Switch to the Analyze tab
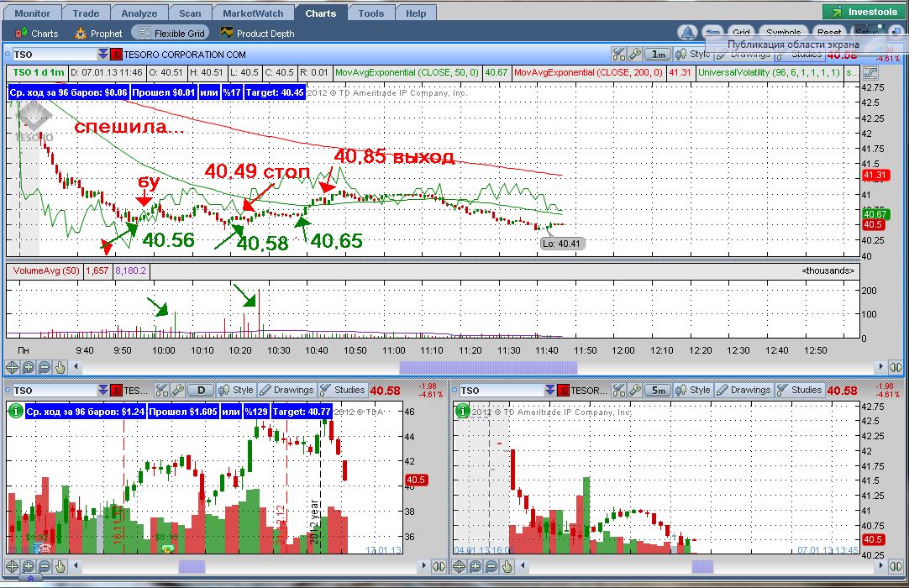Image resolution: width=909 pixels, height=588 pixels. click(139, 13)
